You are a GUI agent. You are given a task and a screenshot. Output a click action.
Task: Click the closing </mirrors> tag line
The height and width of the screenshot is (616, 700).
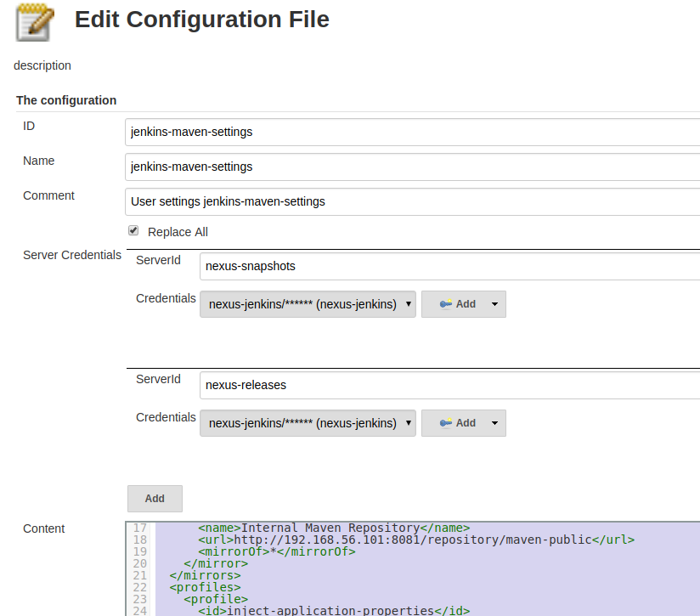205,575
